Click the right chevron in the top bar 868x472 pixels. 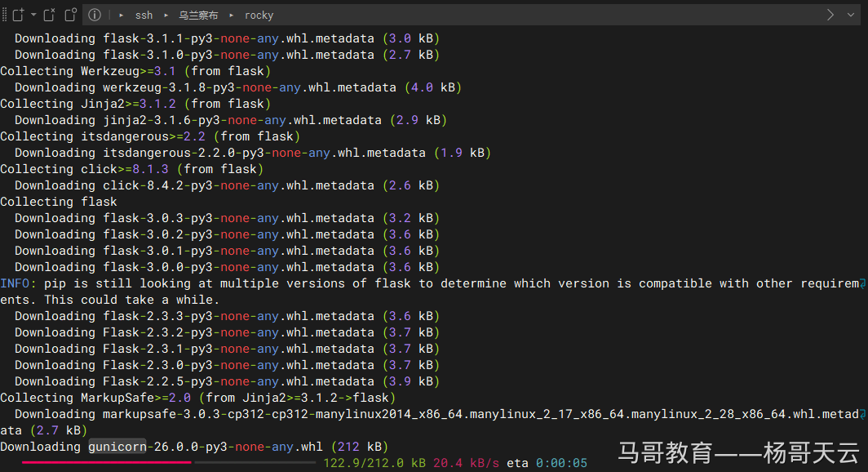[830, 15]
